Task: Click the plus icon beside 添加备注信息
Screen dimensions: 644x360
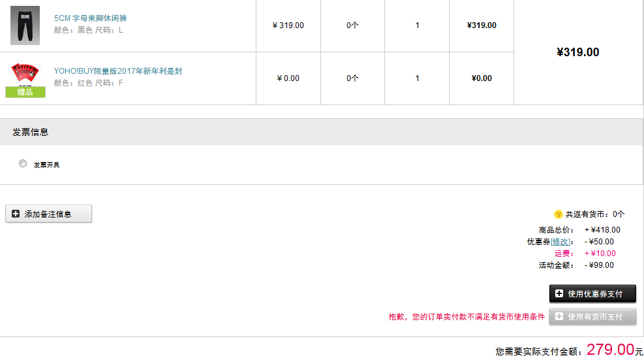Action: [x=16, y=214]
